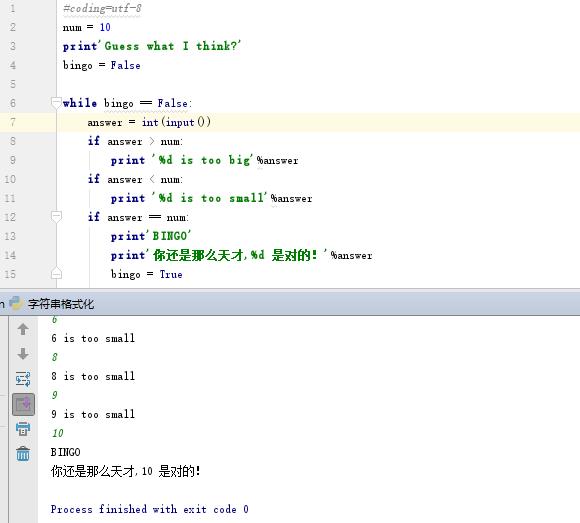Toggle soft-wrap icon in console sidebar
The image size is (580, 523).
tap(23, 379)
